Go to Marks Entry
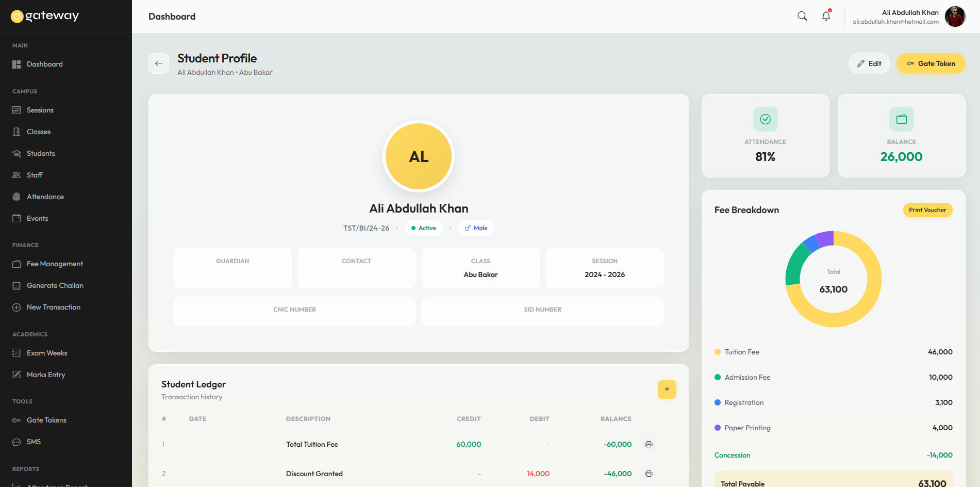The image size is (980, 487). (x=46, y=375)
